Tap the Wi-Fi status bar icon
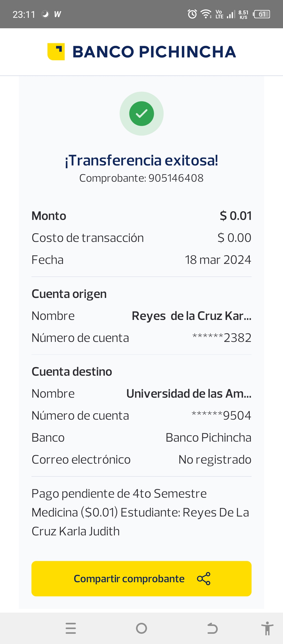The height and width of the screenshot is (644, 283). [206, 14]
